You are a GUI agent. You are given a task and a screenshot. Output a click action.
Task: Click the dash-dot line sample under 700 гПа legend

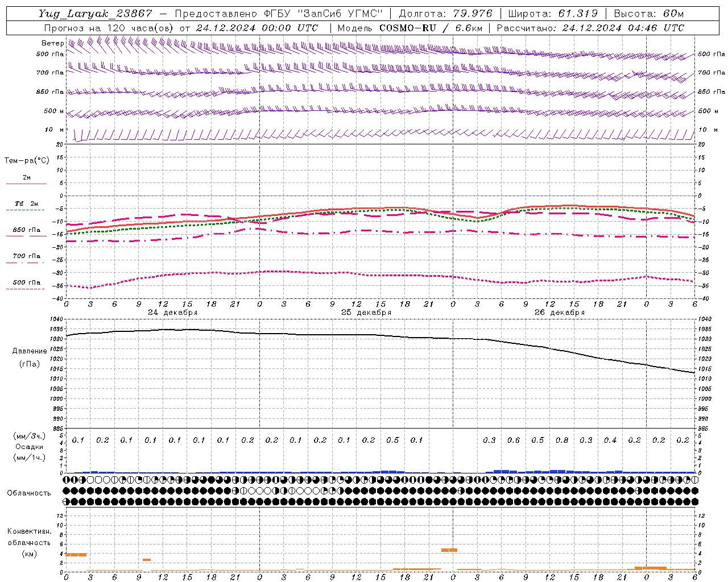click(x=26, y=263)
